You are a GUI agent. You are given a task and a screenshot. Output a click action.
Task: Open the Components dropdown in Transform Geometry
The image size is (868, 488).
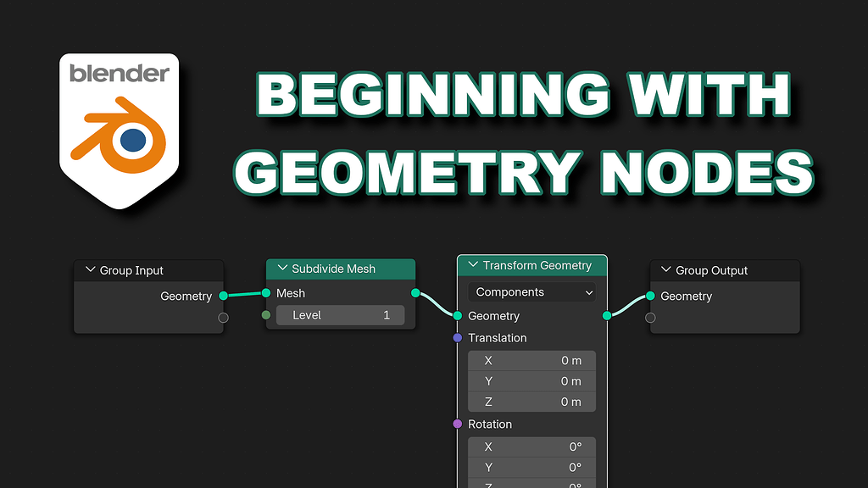click(532, 292)
